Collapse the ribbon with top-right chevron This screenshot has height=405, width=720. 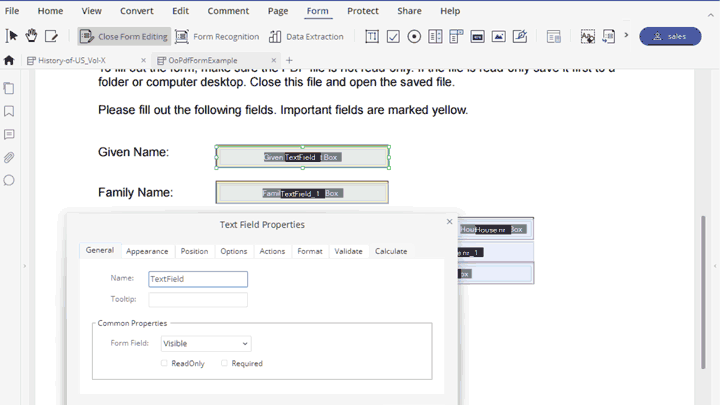tap(711, 15)
